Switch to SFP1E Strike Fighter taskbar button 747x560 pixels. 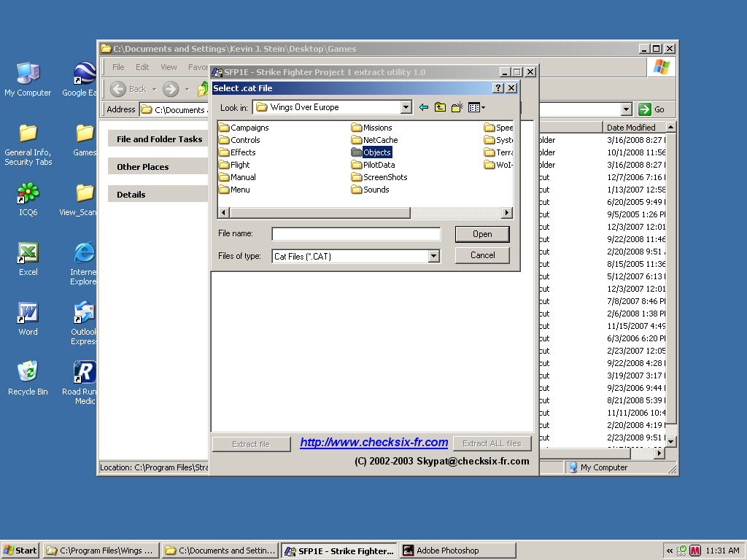338,551
